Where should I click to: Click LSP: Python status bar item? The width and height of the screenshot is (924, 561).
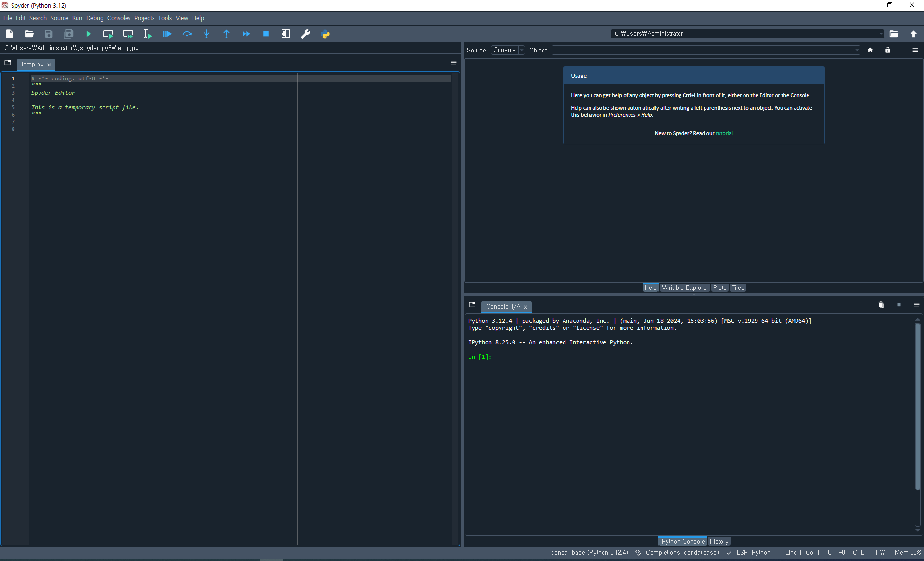coord(753,552)
